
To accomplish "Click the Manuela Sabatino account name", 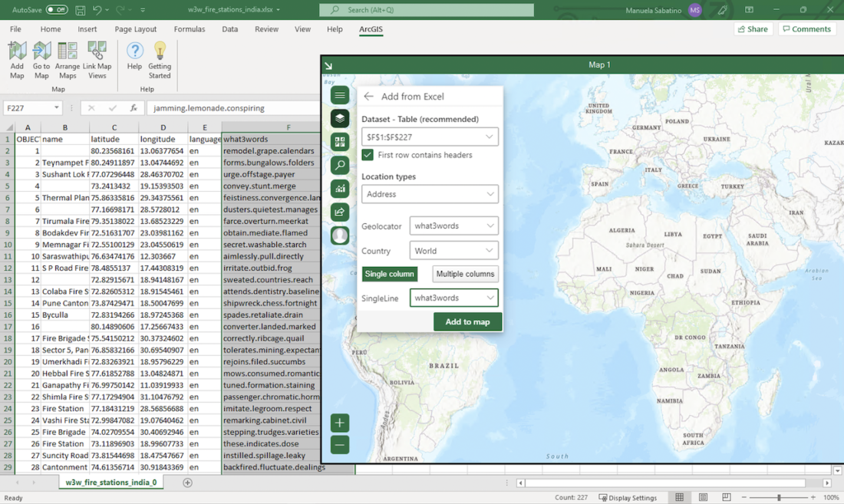I will [654, 10].
